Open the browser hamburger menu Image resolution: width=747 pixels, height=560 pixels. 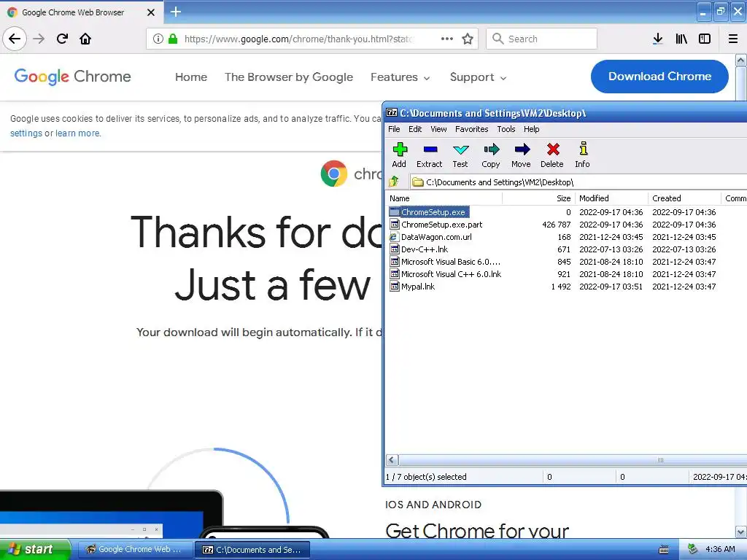tap(733, 39)
